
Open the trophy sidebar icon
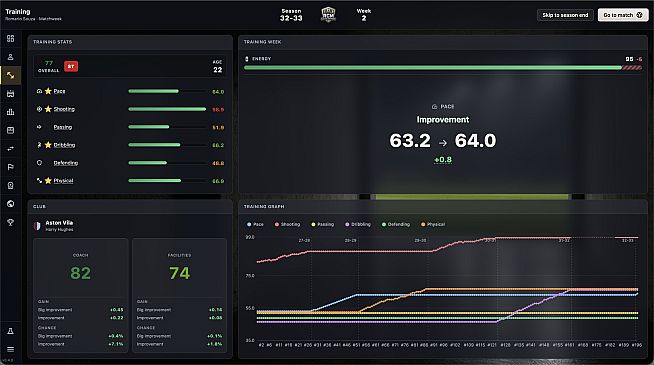tap(10, 222)
